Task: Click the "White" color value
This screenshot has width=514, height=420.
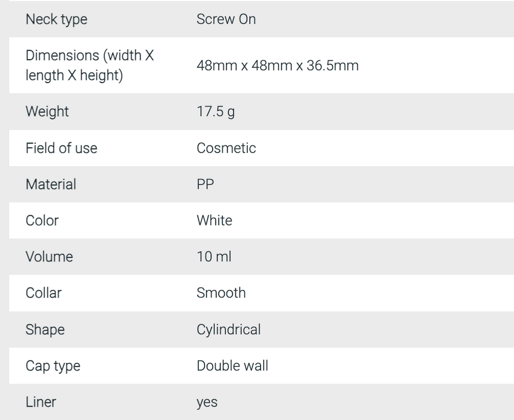Action: click(x=214, y=221)
